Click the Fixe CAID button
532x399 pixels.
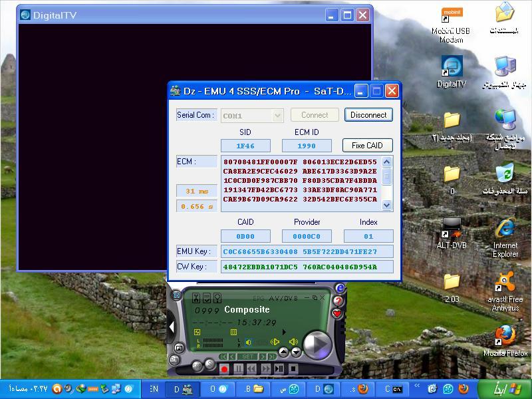tap(368, 146)
